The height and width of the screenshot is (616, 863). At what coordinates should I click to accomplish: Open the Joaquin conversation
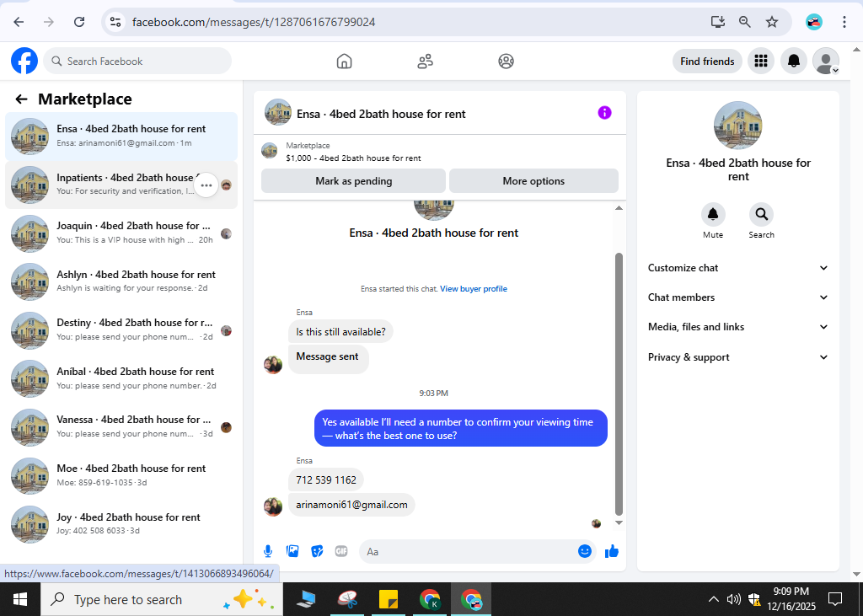(x=121, y=233)
